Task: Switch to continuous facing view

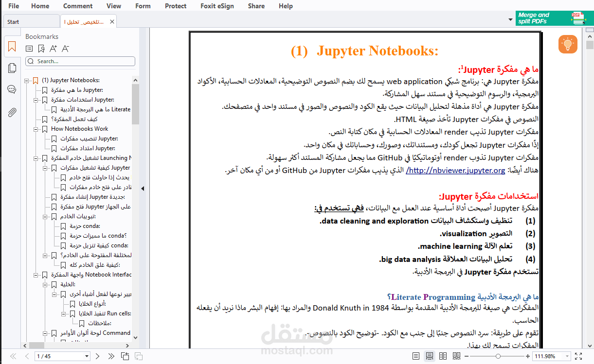Action: point(456,356)
